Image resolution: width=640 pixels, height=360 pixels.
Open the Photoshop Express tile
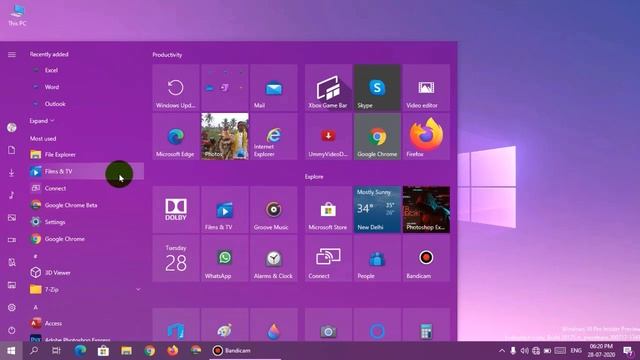coord(426,209)
